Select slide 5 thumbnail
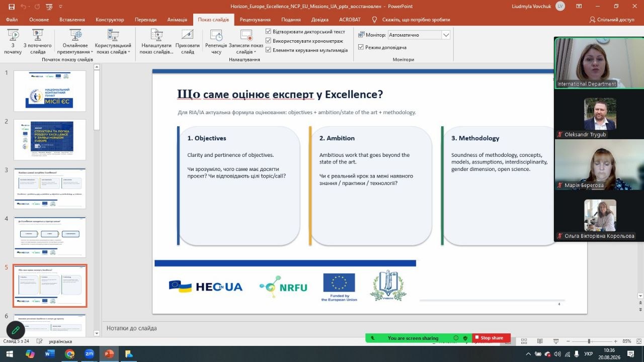The width and height of the screenshot is (644, 362). point(50,286)
